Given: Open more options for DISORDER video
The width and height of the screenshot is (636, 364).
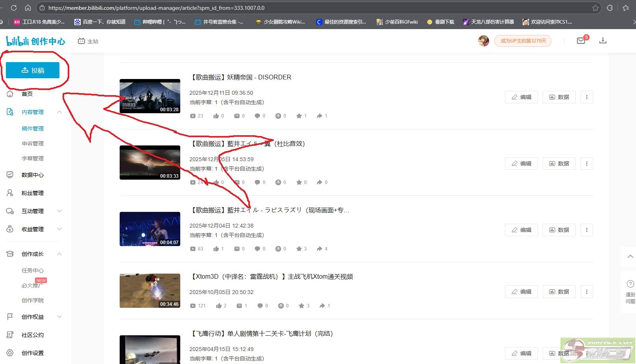Looking at the screenshot, I should point(586,97).
